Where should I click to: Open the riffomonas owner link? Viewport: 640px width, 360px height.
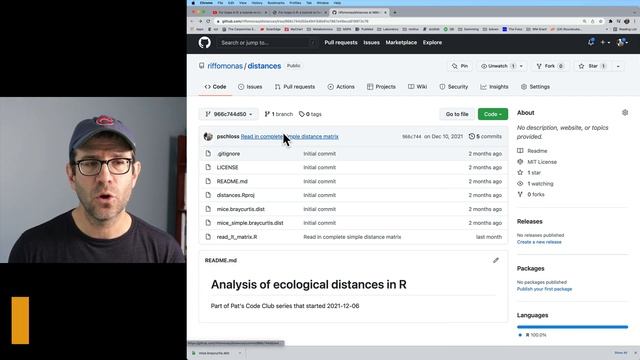(225, 66)
